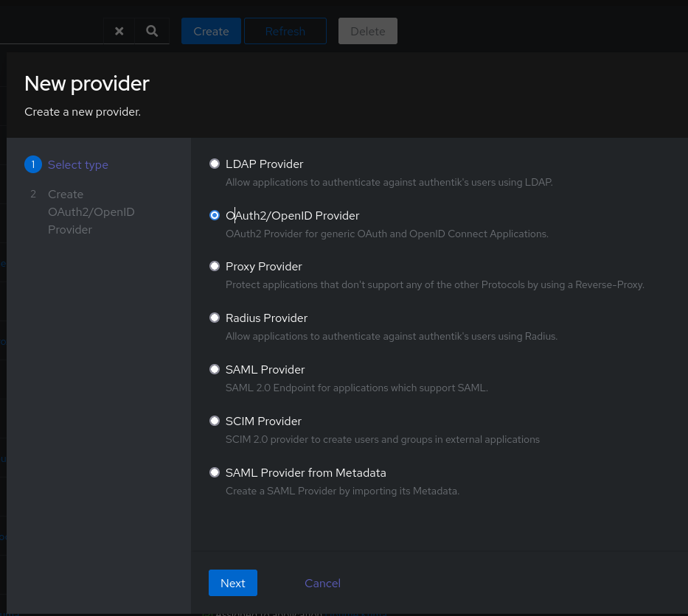
Task: Click the Proxy Provider description text
Action: [435, 284]
